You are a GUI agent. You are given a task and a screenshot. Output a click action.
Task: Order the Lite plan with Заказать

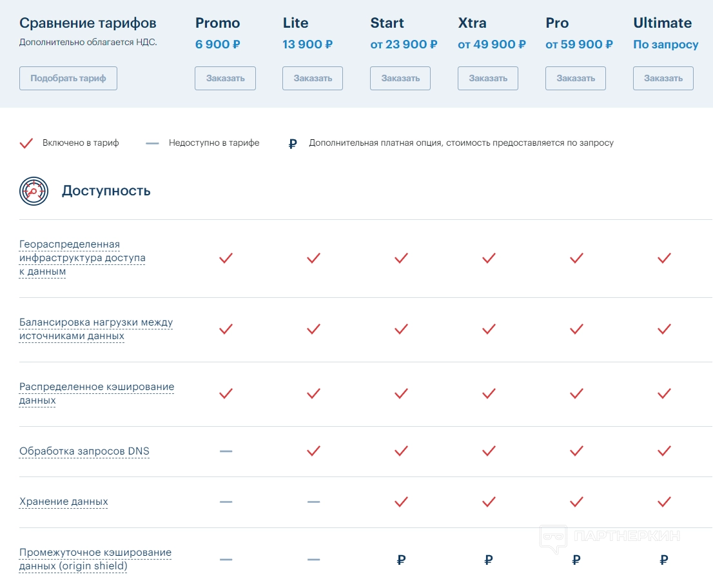click(x=313, y=78)
